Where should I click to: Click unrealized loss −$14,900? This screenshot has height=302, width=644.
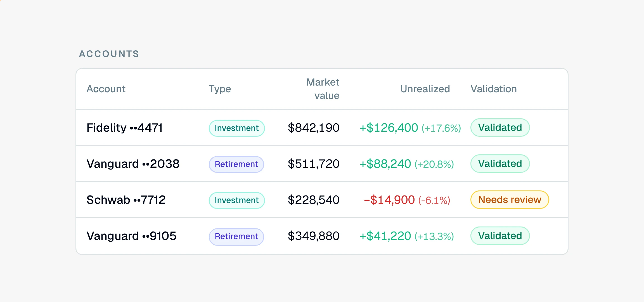click(x=389, y=200)
